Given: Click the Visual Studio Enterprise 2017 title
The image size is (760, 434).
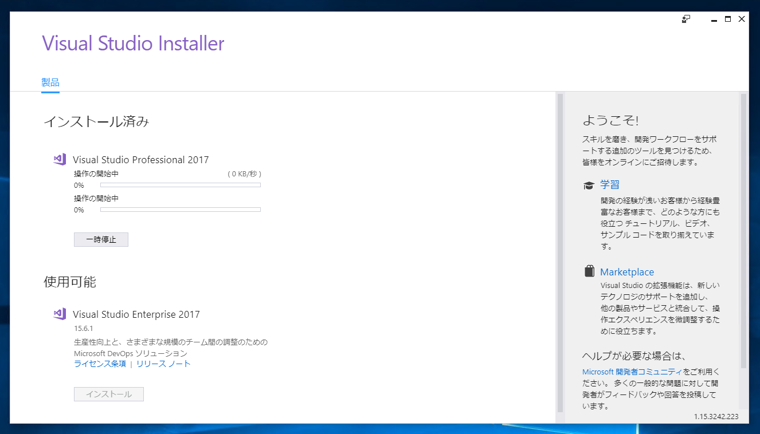Looking at the screenshot, I should pyautogui.click(x=136, y=314).
